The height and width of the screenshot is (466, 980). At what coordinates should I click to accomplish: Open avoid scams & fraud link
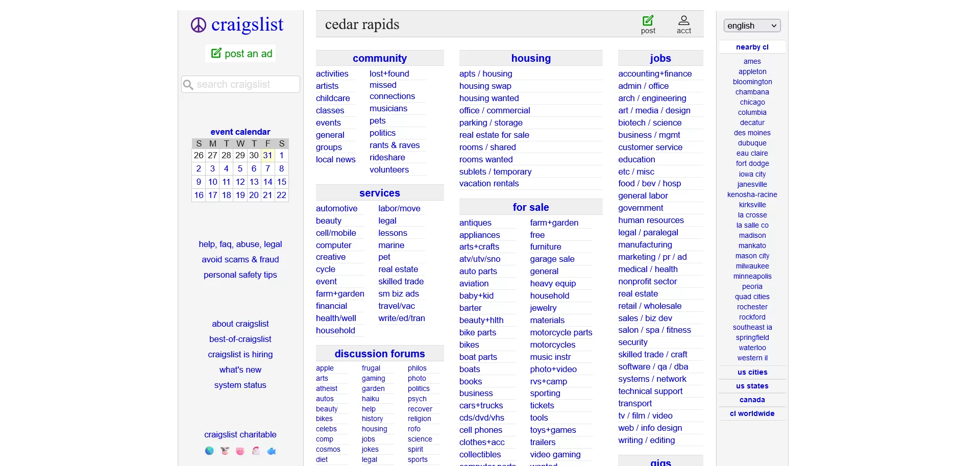[240, 259]
